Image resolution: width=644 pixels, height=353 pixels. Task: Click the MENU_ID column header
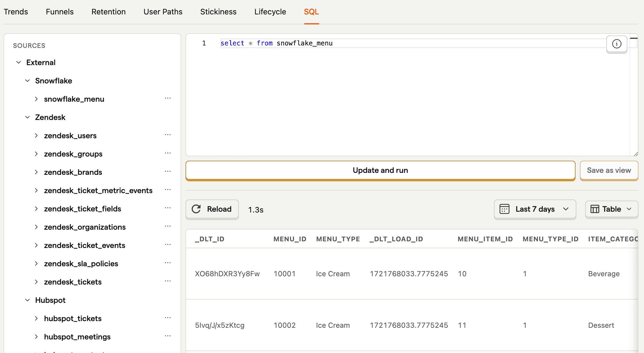tap(290, 239)
